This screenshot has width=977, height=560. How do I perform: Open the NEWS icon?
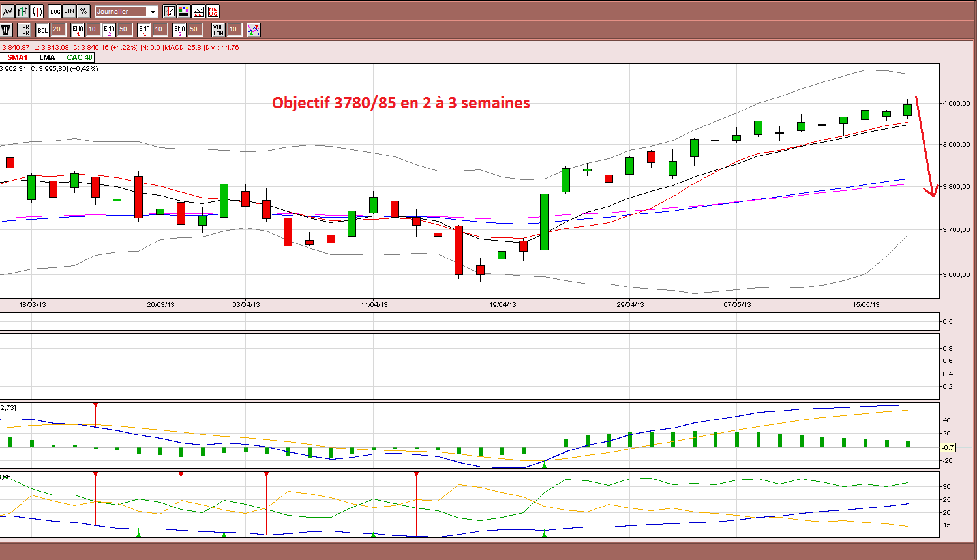point(213,11)
